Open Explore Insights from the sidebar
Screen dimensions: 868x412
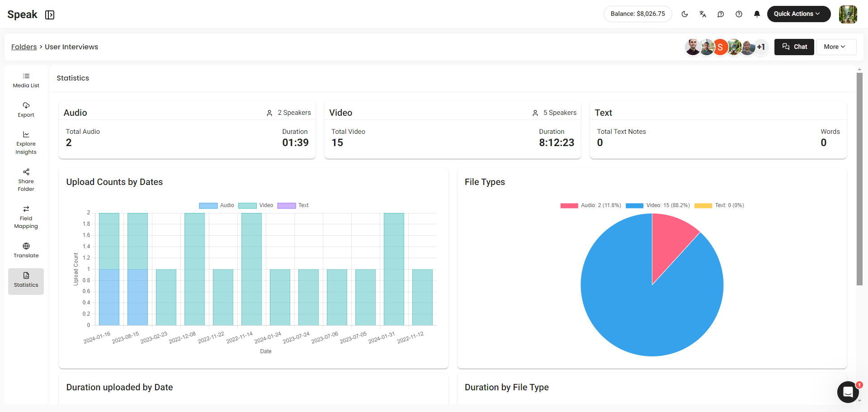point(26,143)
